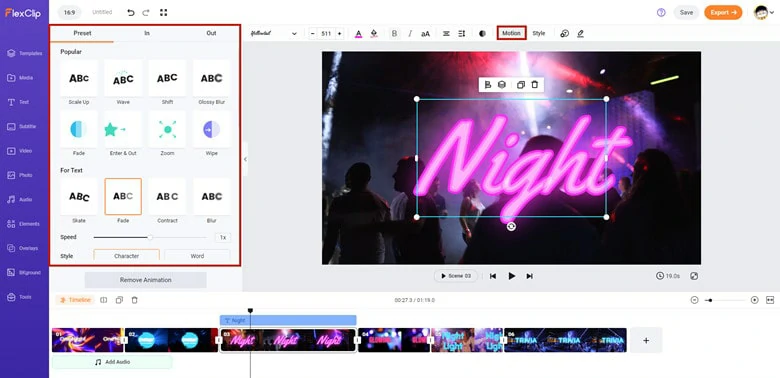The width and height of the screenshot is (780, 378).
Task: Open the Photo sidebar panel
Action: [20, 175]
